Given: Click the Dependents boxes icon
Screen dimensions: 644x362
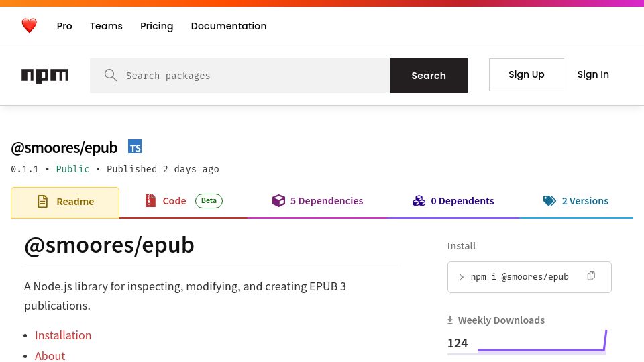Looking at the screenshot, I should [419, 200].
